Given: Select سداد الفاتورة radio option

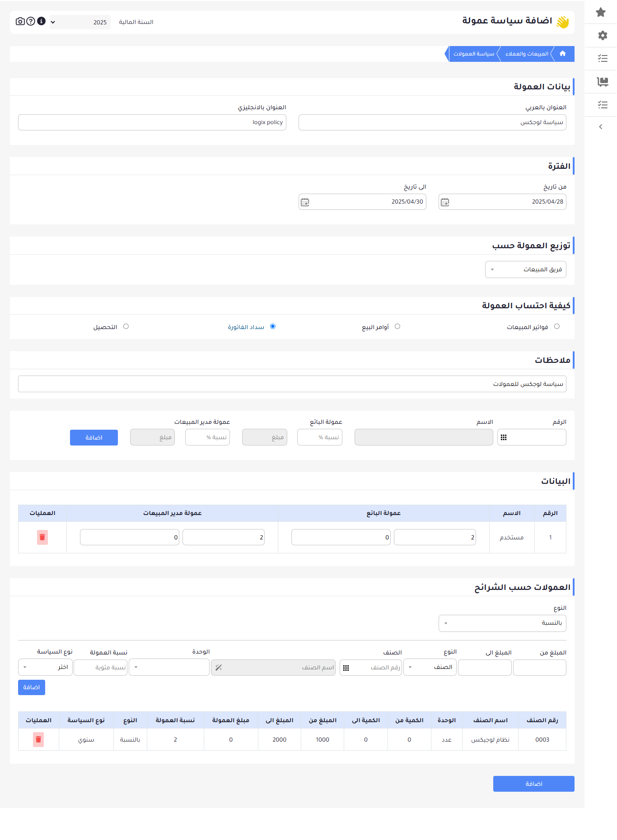Looking at the screenshot, I should click(273, 326).
